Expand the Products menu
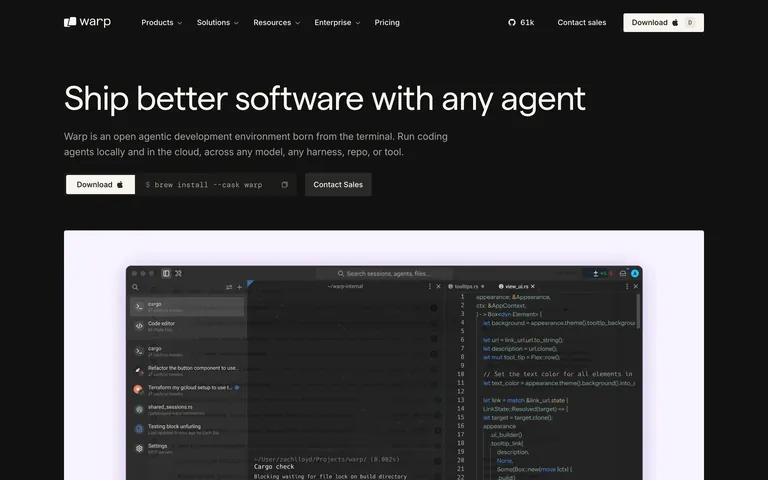 click(161, 23)
